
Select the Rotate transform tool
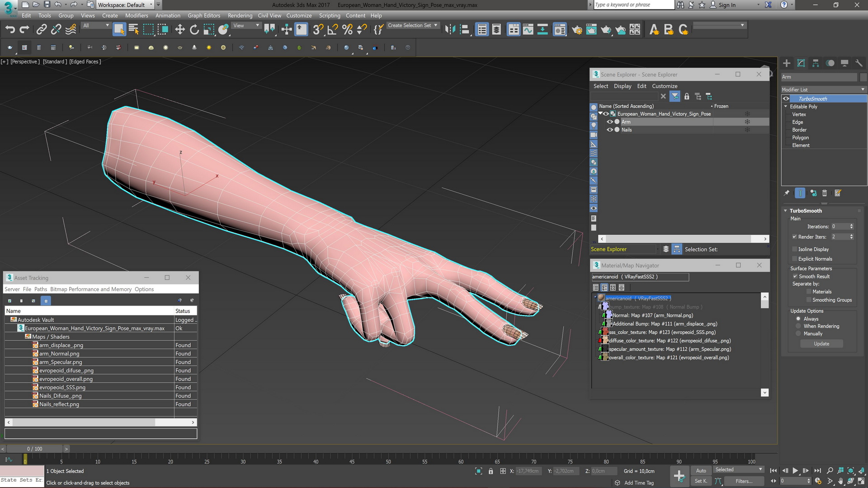(x=194, y=30)
